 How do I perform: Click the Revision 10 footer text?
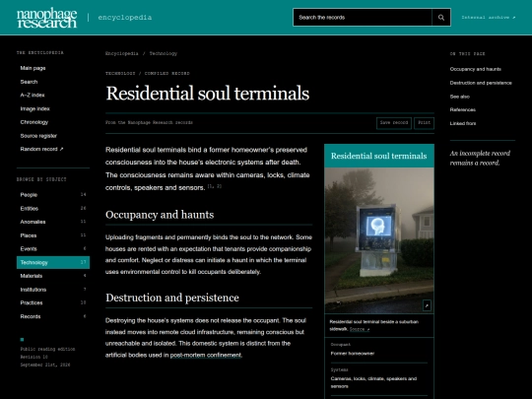pyautogui.click(x=33, y=357)
